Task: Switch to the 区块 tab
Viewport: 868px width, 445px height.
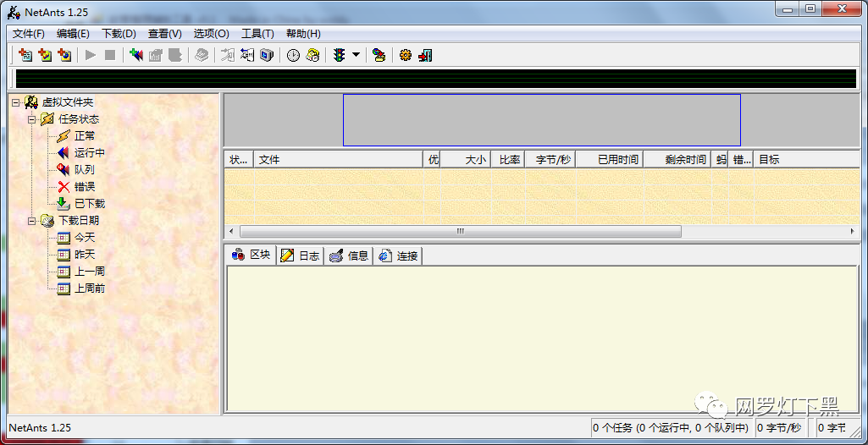Action: coord(252,255)
